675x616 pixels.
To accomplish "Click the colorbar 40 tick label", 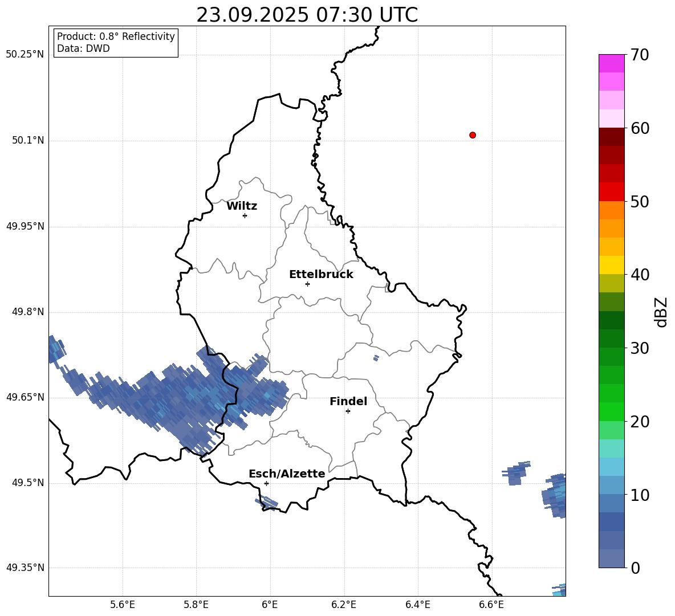I will [640, 275].
